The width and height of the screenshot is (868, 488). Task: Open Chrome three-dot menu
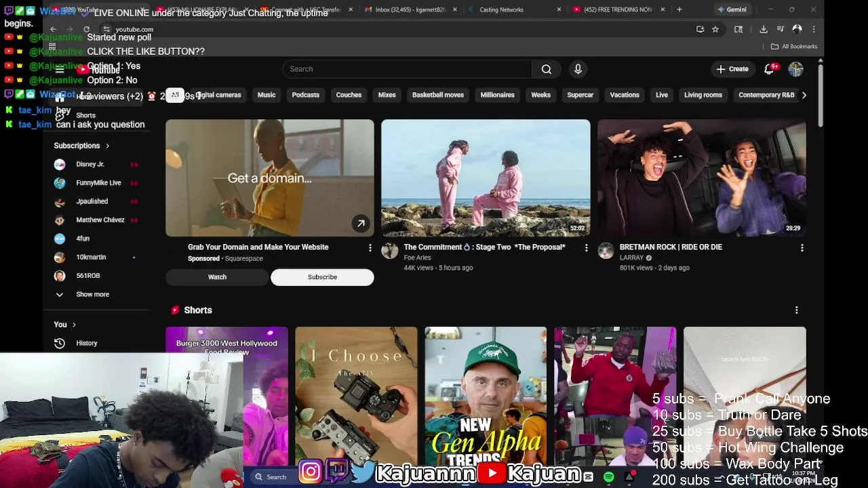814,29
